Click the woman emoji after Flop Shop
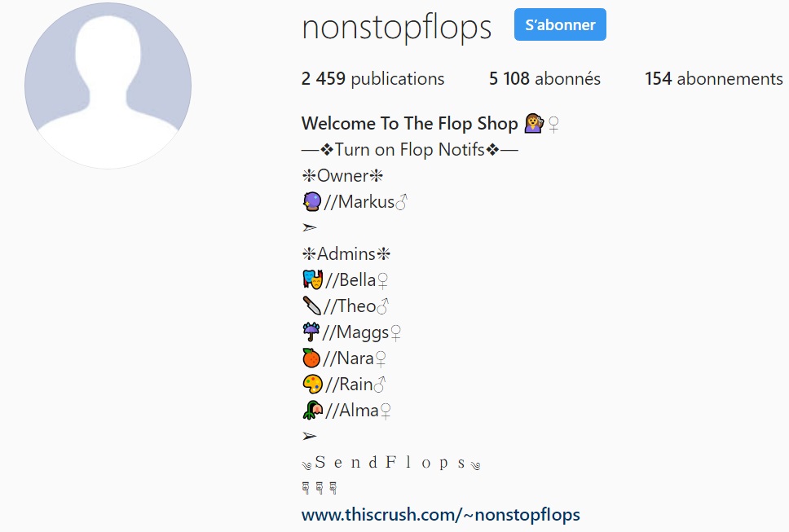789x532 pixels. click(x=533, y=123)
